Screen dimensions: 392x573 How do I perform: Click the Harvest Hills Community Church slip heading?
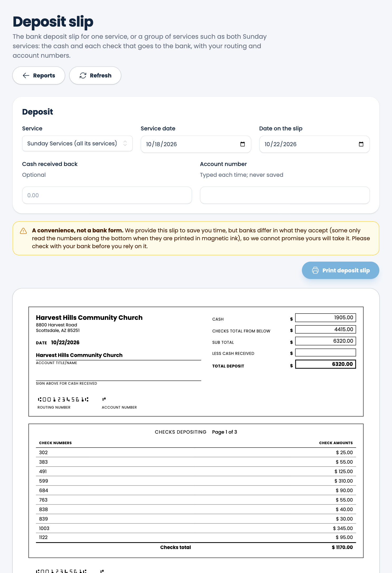(89, 318)
